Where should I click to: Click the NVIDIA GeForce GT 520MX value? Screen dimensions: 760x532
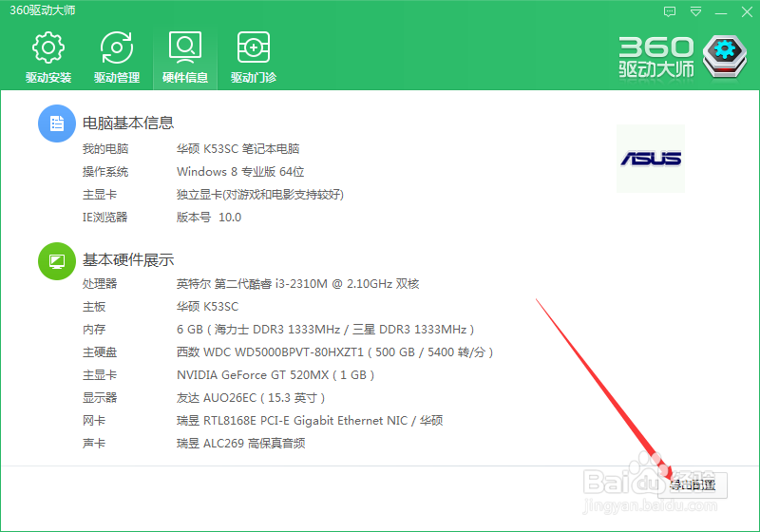click(275, 375)
